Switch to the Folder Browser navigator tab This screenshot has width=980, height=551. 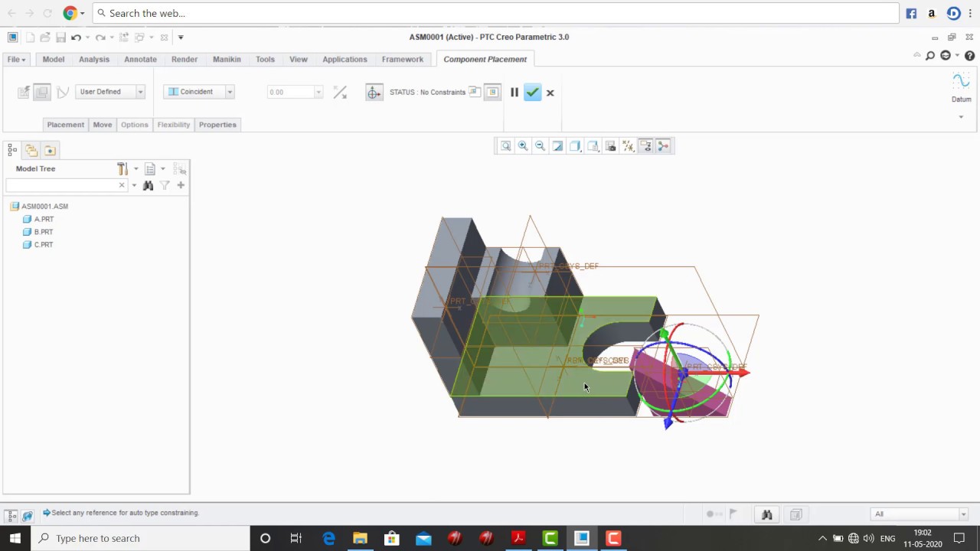31,150
